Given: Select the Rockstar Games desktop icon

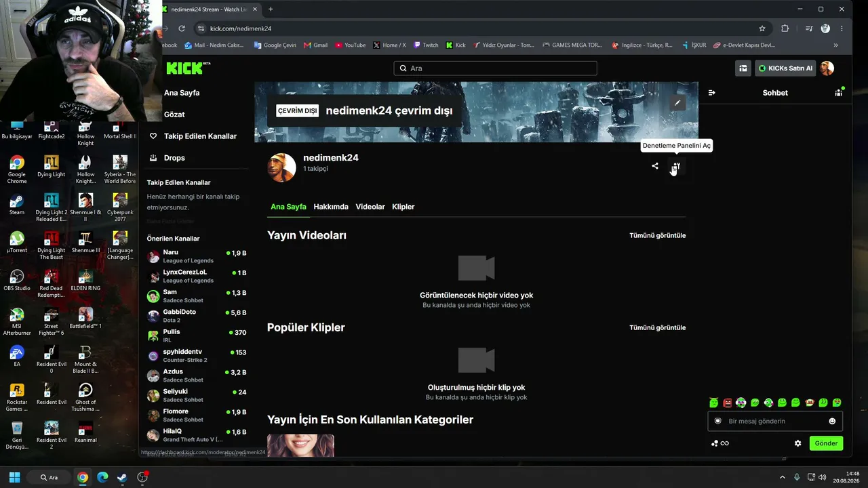Looking at the screenshot, I should 17,398.
